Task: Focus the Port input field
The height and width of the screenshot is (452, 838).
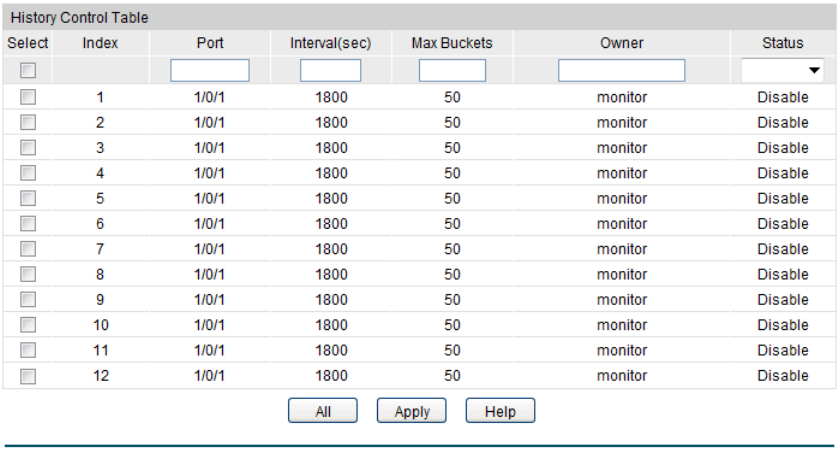Action: tap(210, 71)
